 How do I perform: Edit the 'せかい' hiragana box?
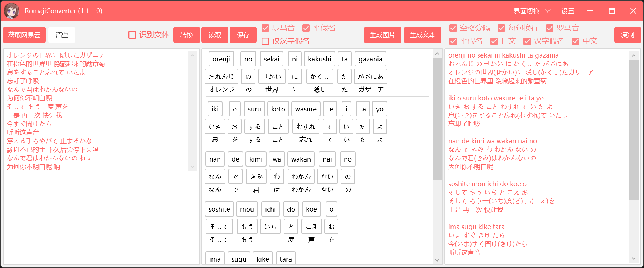(x=272, y=76)
